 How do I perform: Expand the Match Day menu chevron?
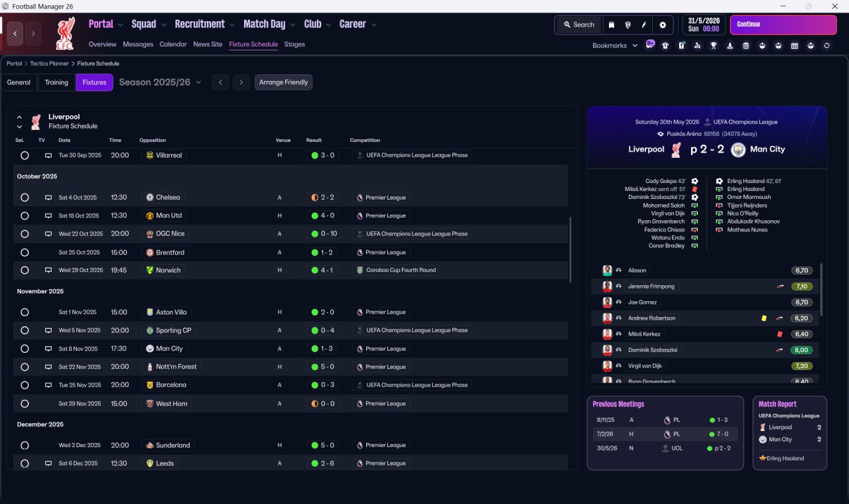tap(293, 25)
